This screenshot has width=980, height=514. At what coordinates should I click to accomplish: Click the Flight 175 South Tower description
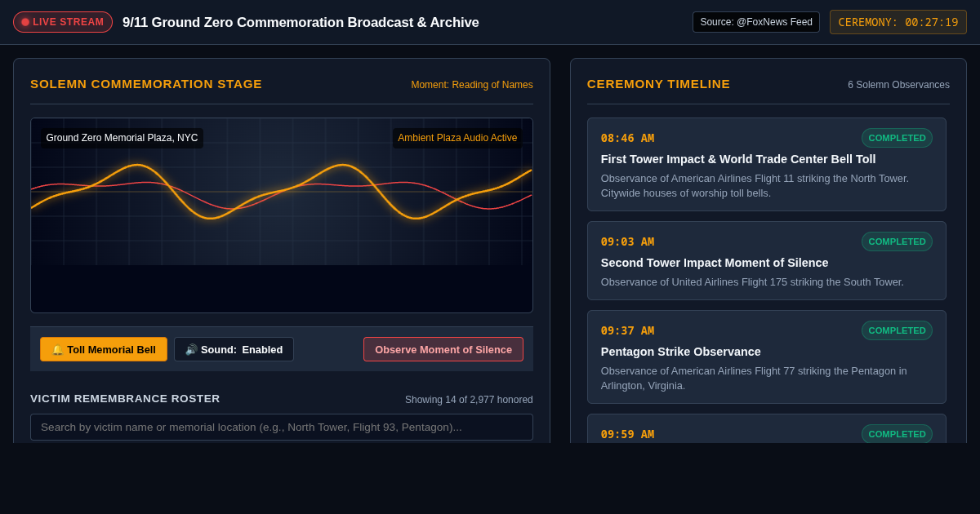coord(752,282)
